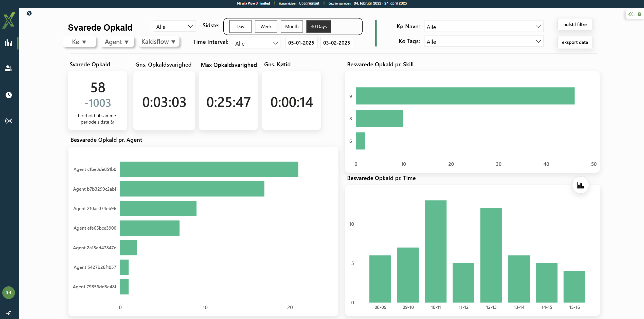The image size is (644, 319).
Task: Click the logout arrow icon
Action: tap(9, 314)
